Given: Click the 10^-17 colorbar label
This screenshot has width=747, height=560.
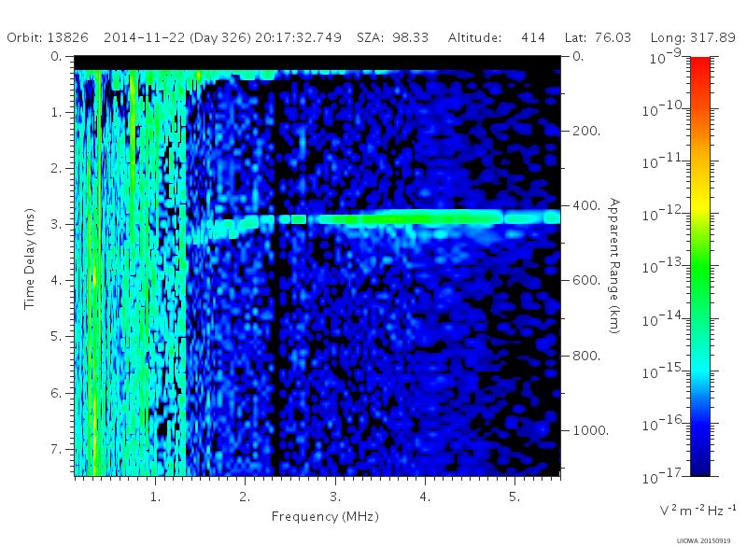Looking at the screenshot, I should [x=664, y=475].
